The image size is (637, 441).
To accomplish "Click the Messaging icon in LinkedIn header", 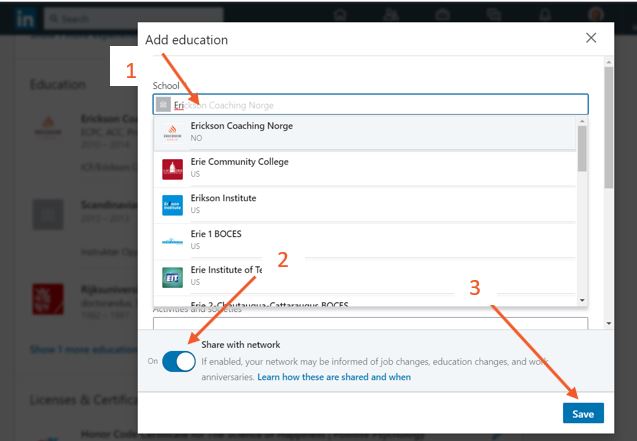I will click(494, 15).
